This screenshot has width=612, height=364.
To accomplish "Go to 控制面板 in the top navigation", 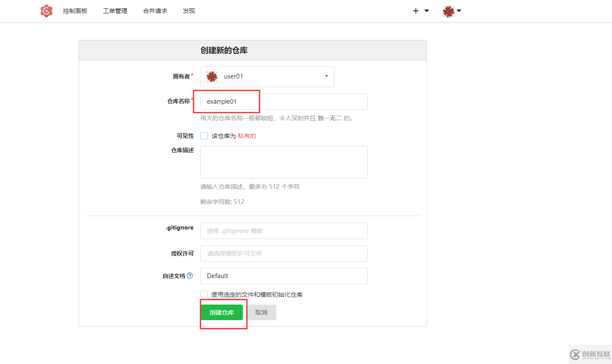I will pos(75,11).
